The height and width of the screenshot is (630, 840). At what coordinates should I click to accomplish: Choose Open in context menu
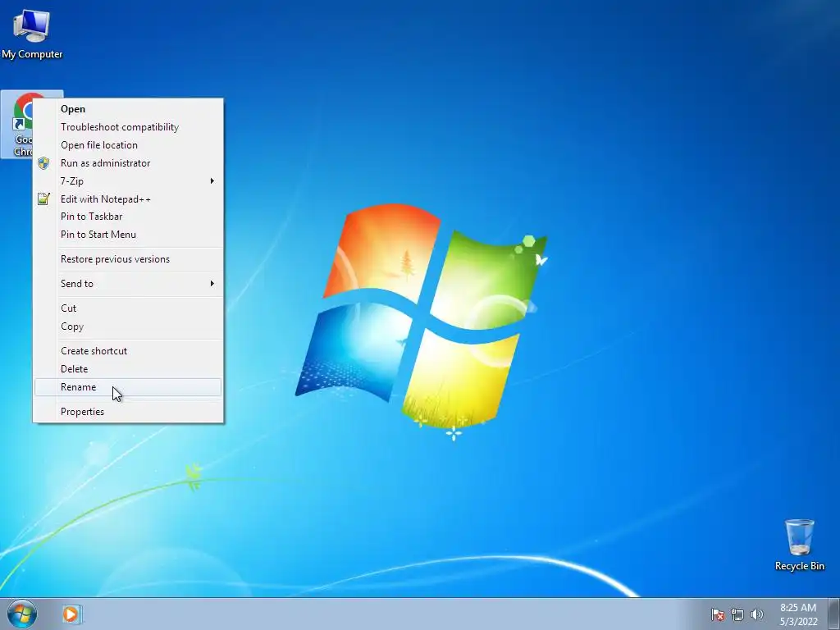(128, 109)
